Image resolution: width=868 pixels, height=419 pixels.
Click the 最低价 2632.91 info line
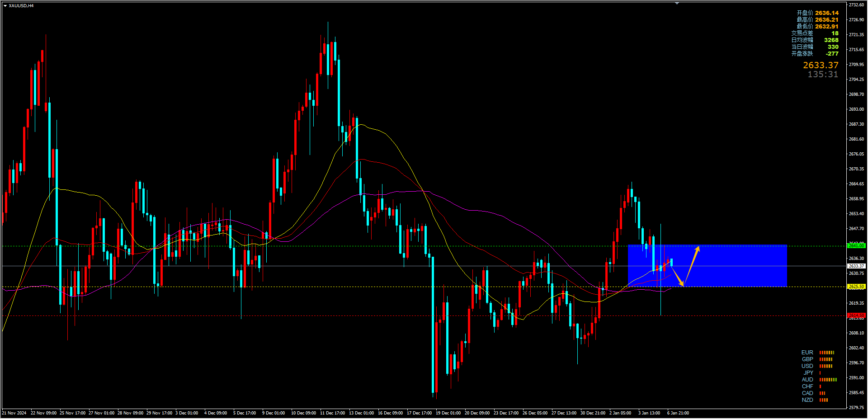817,27
